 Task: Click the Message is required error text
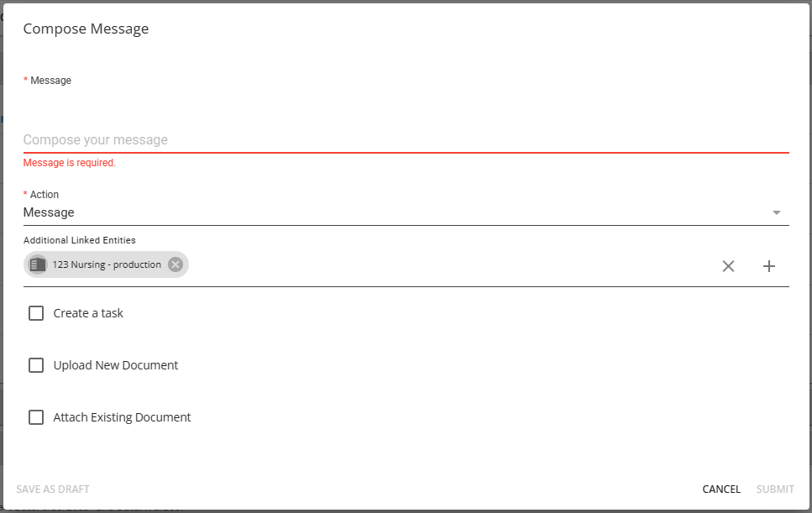coord(70,163)
